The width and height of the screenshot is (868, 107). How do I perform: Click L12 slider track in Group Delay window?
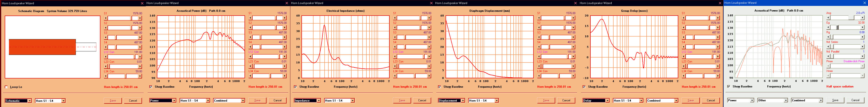click(x=701, y=57)
